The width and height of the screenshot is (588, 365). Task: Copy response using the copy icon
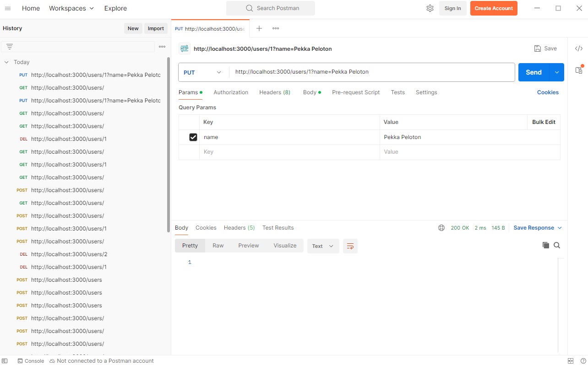pyautogui.click(x=545, y=245)
